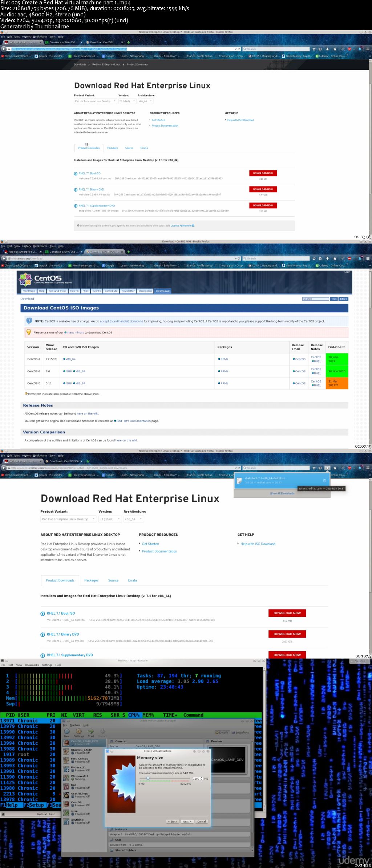The image size is (372, 868).
Task: Click the memory size slider handle
Action: click(148, 778)
